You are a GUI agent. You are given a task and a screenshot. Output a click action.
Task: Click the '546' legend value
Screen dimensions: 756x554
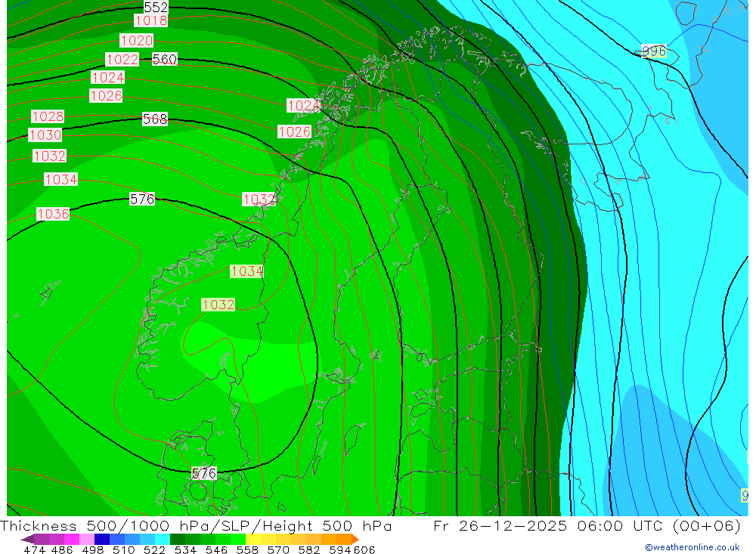[x=216, y=550]
